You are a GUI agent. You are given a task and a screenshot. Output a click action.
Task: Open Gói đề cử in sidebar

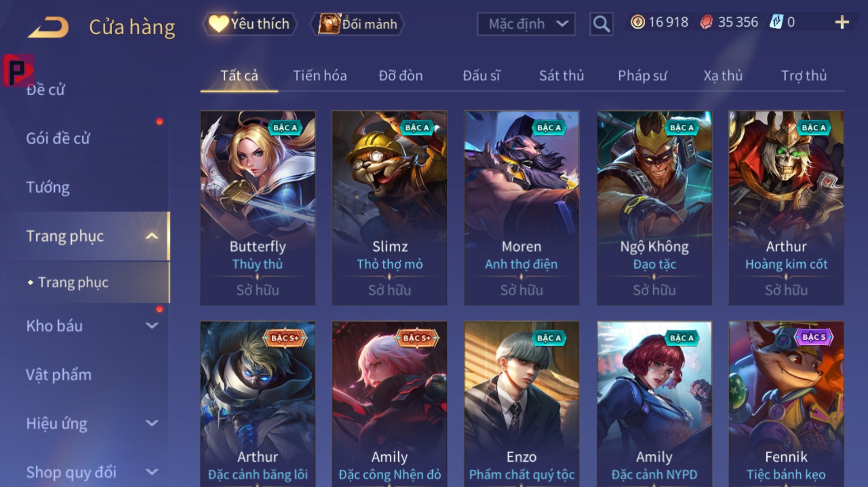58,138
